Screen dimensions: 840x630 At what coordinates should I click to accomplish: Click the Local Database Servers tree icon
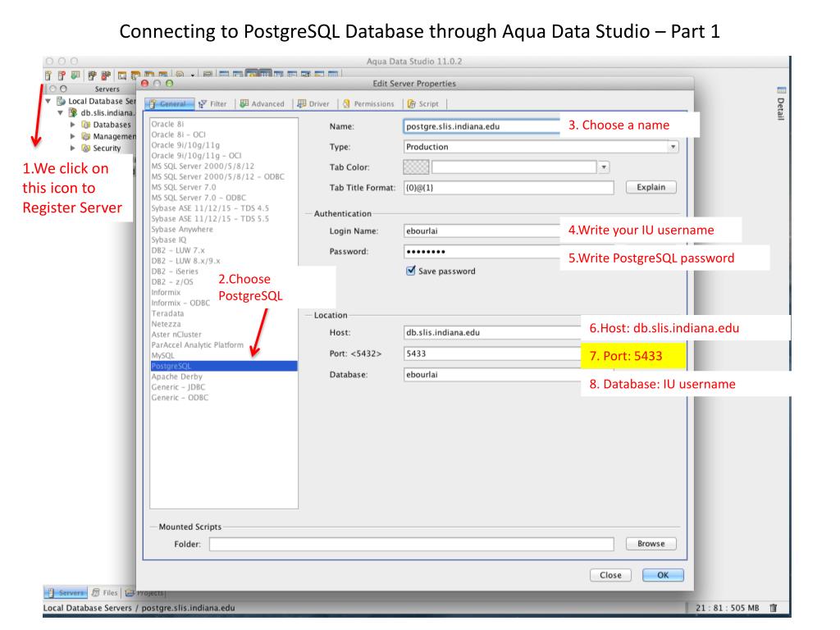(61, 101)
